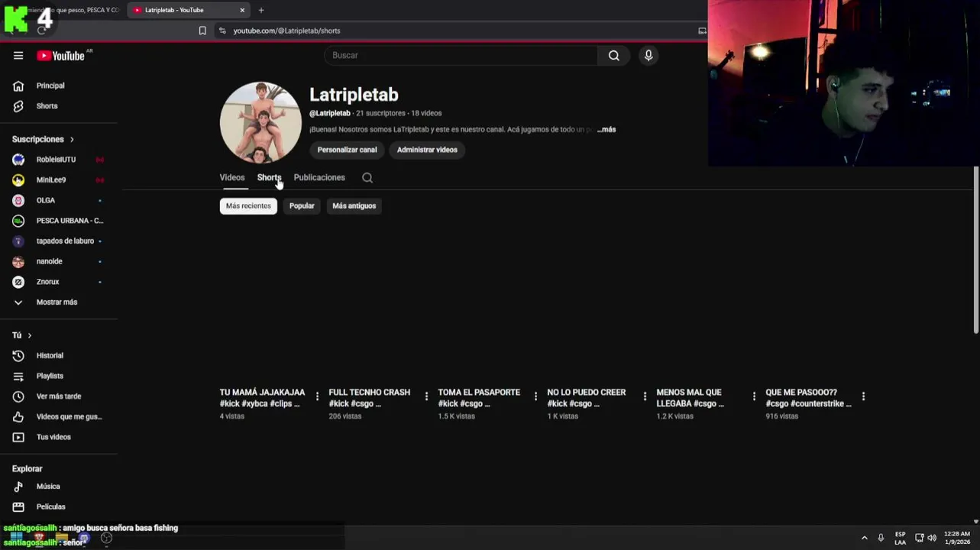Click the Latripletab channel avatar
Screen dimensions: 980x550
pyautogui.click(x=260, y=122)
